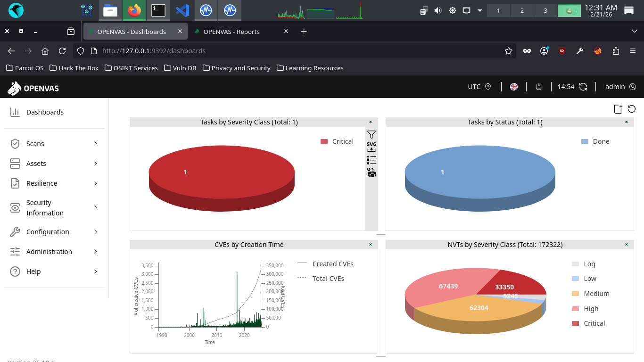Viewport: 644px width, 362px height.
Task: Toggle 2D/3D view icon on severity chart
Action: (372, 173)
